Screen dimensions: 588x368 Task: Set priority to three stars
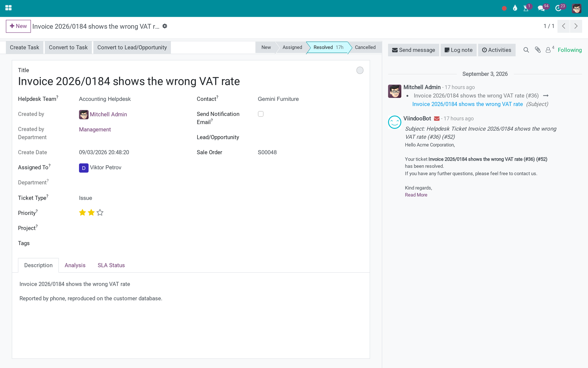(100, 213)
